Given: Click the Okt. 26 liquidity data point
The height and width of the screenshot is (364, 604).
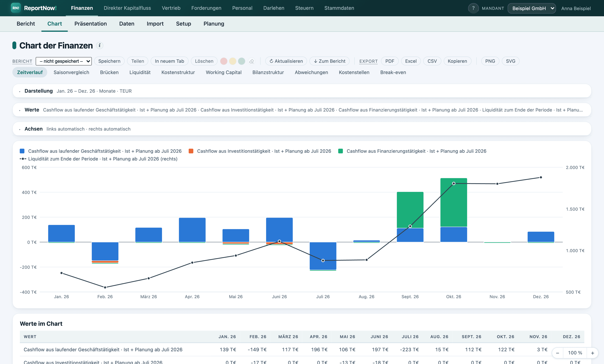Looking at the screenshot, I should click(453, 183).
